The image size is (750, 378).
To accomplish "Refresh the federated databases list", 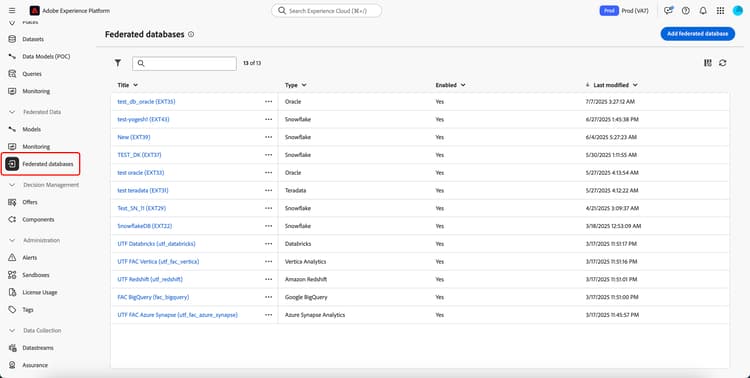I will point(723,63).
